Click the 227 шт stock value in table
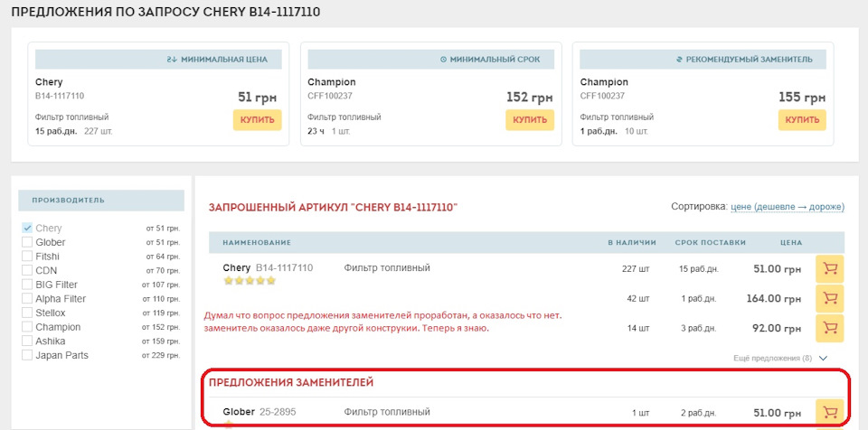868x430 pixels. 636,269
